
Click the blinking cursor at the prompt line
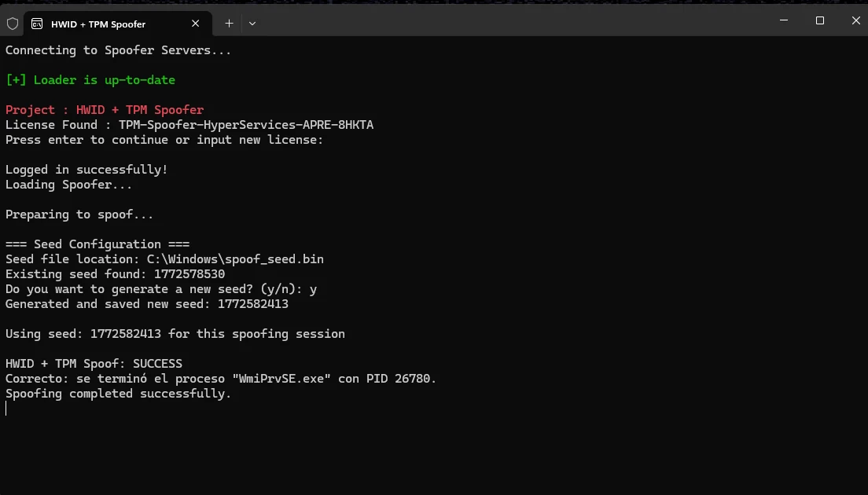coord(6,409)
